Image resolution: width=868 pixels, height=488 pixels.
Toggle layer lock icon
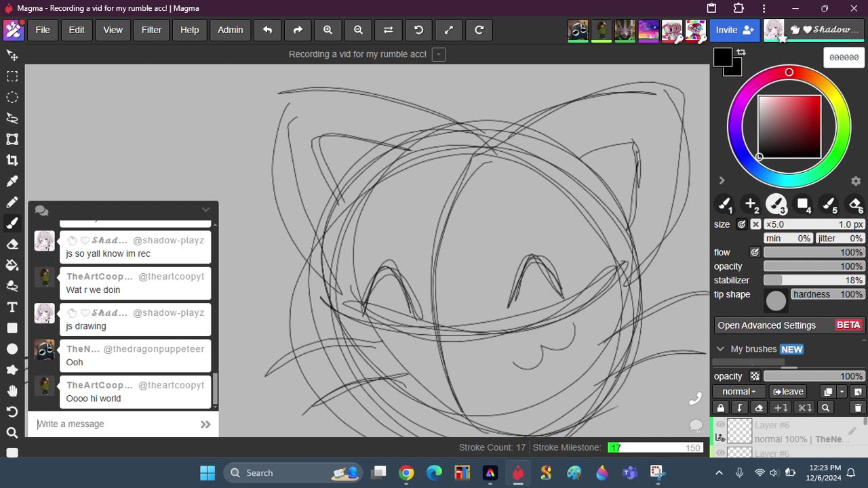click(x=721, y=408)
